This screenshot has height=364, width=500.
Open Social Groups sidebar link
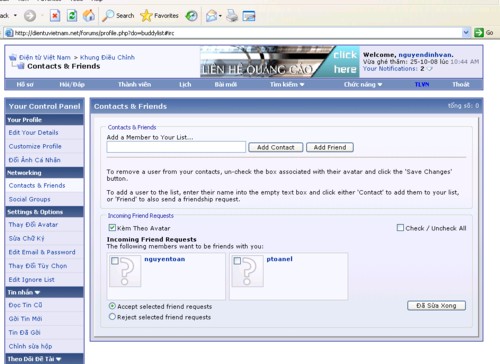point(30,199)
